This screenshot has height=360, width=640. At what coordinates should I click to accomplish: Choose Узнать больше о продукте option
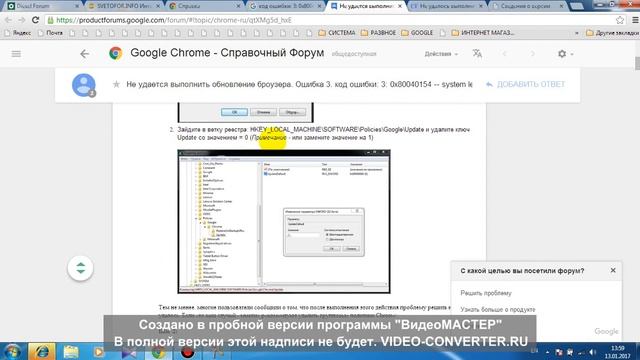(x=498, y=309)
